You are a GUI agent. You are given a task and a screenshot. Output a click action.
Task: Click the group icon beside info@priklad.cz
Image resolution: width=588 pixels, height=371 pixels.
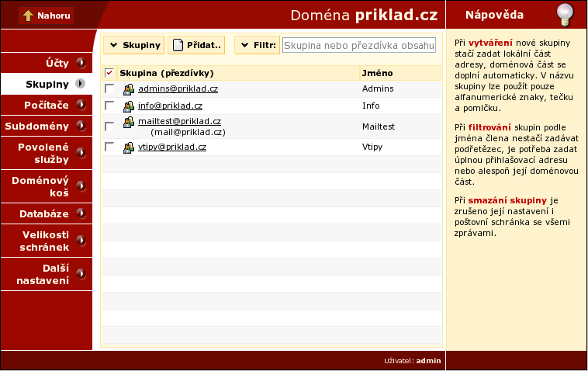(129, 106)
